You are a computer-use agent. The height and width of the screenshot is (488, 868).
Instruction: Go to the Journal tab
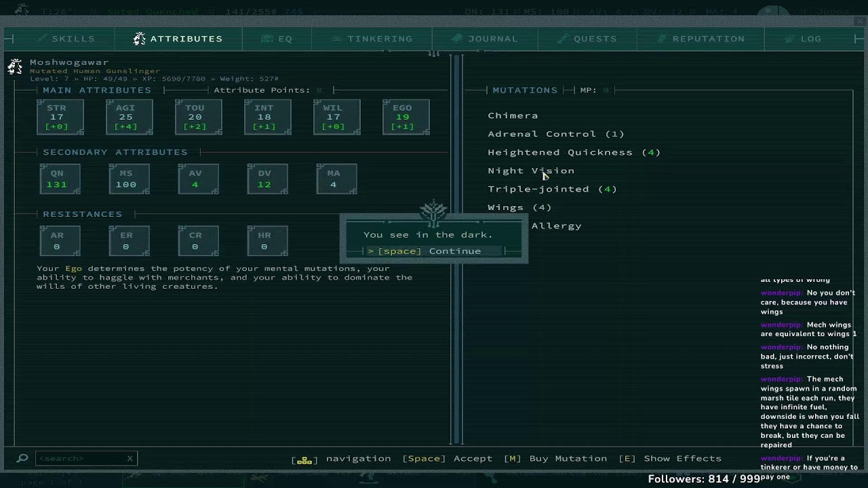(x=484, y=39)
